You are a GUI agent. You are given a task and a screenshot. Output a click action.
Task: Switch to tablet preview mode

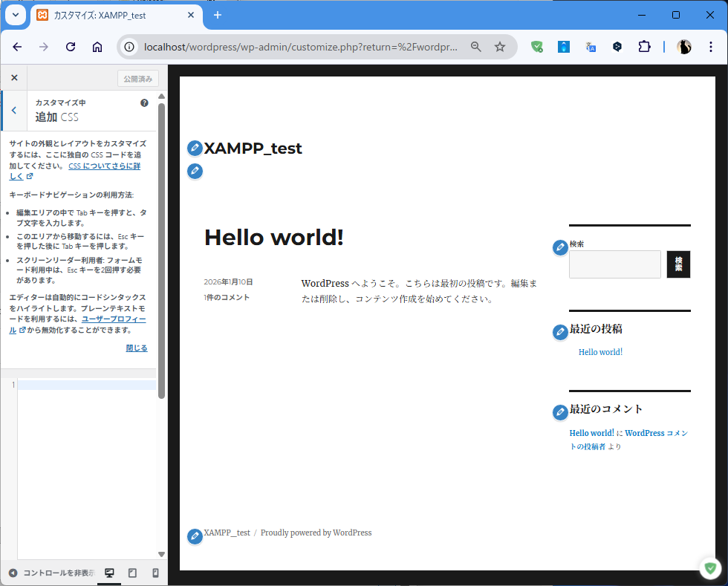pos(132,573)
